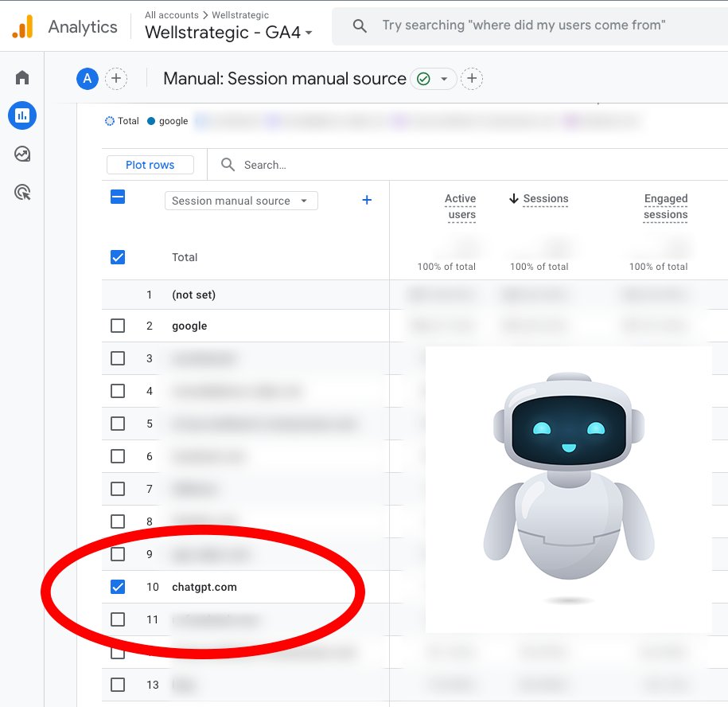Click the Plot rows button

tap(150, 165)
